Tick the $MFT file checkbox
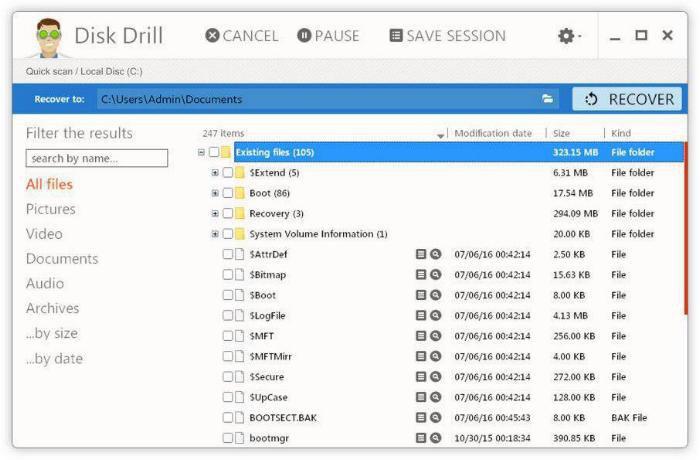 228,335
